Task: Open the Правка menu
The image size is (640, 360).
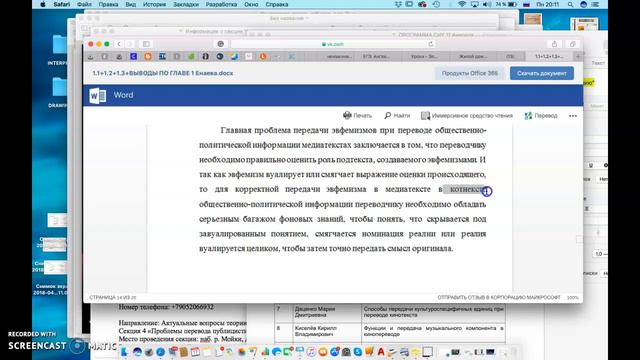Action: (x=108, y=4)
